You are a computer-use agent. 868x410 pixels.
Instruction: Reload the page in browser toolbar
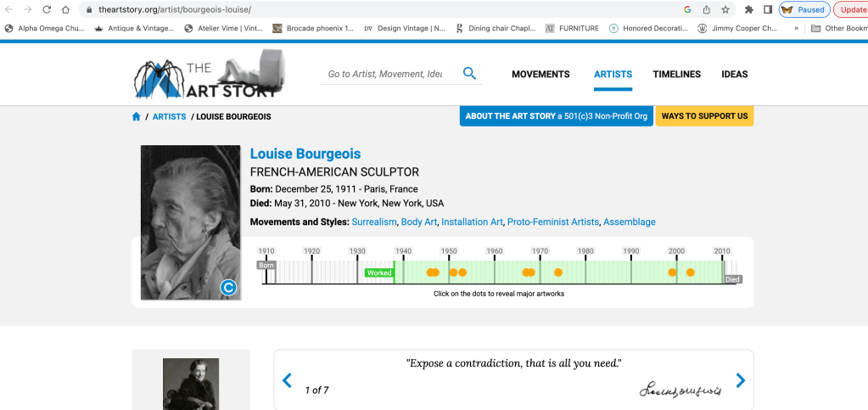(46, 9)
